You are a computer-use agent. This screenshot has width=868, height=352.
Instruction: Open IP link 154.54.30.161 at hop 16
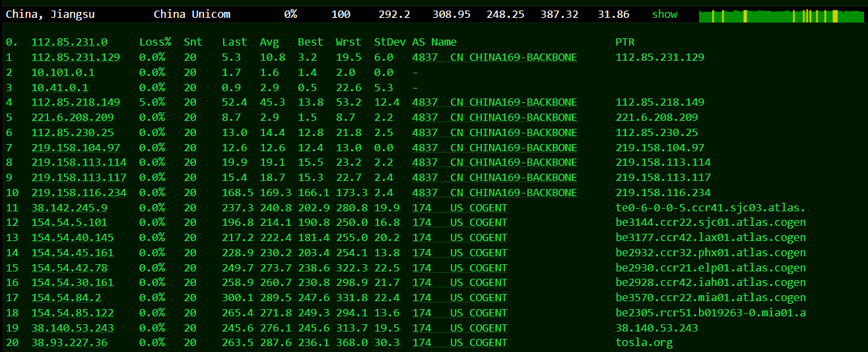[x=73, y=283]
